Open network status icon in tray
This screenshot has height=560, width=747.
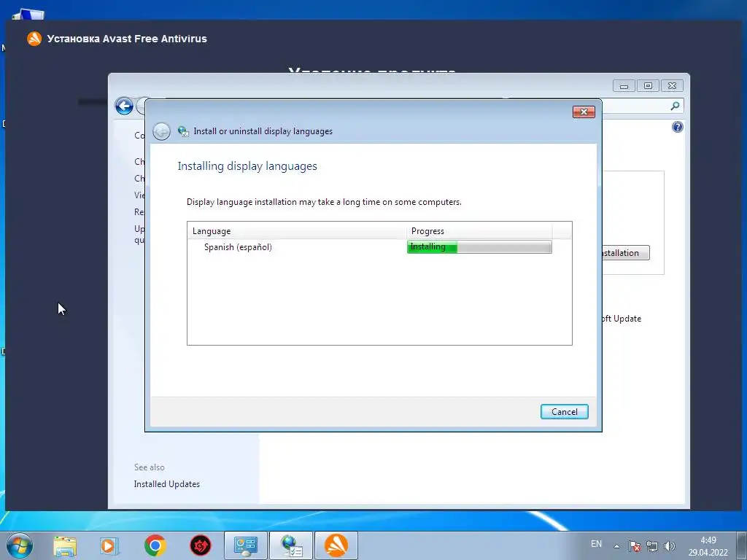click(x=651, y=546)
